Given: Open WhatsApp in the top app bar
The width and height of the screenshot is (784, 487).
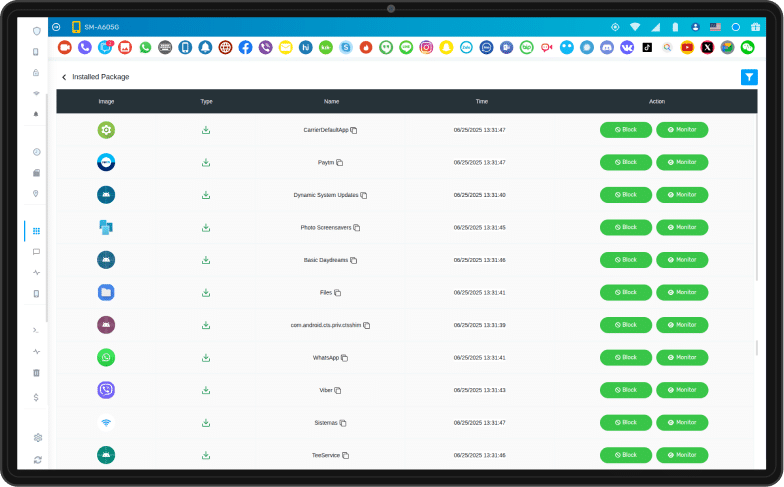Looking at the screenshot, I should point(145,48).
